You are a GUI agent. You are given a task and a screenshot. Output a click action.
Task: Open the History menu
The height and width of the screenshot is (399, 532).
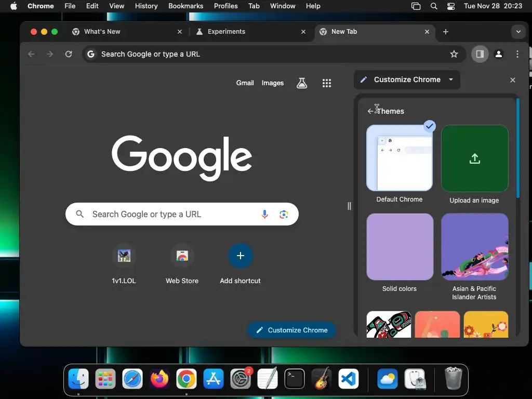coord(146,6)
